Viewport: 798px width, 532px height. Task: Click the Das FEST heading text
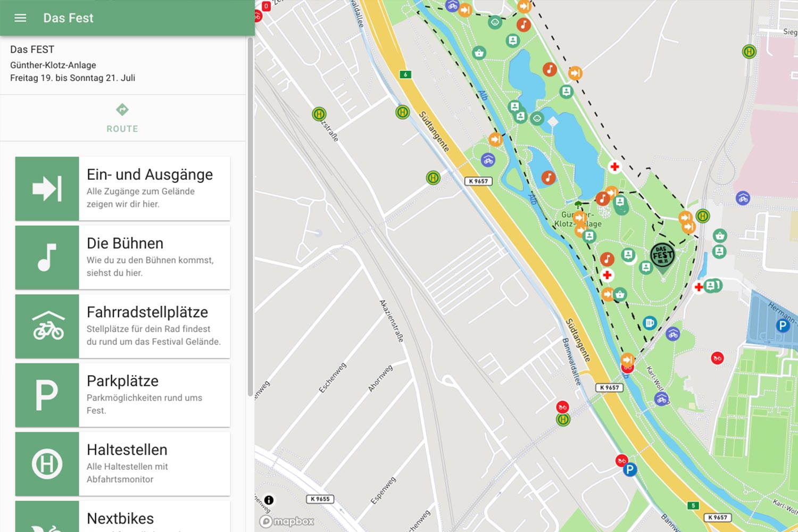32,49
